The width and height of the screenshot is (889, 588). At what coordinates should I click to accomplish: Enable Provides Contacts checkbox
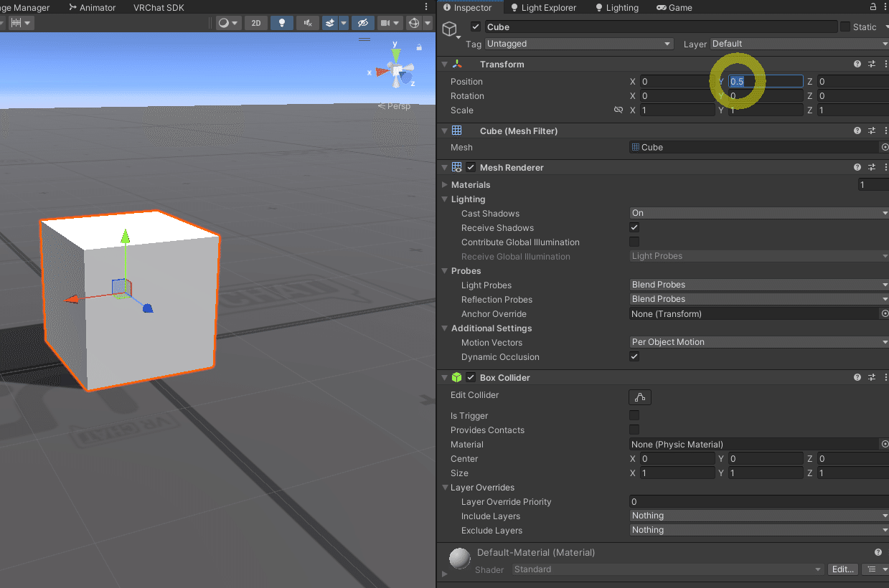click(x=634, y=430)
